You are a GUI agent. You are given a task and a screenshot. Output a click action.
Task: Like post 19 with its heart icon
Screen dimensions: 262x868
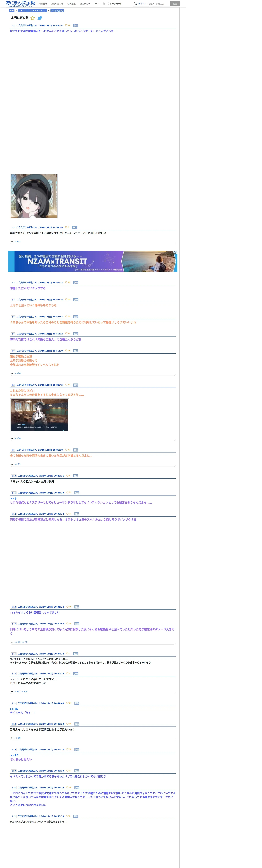[67, 749]
